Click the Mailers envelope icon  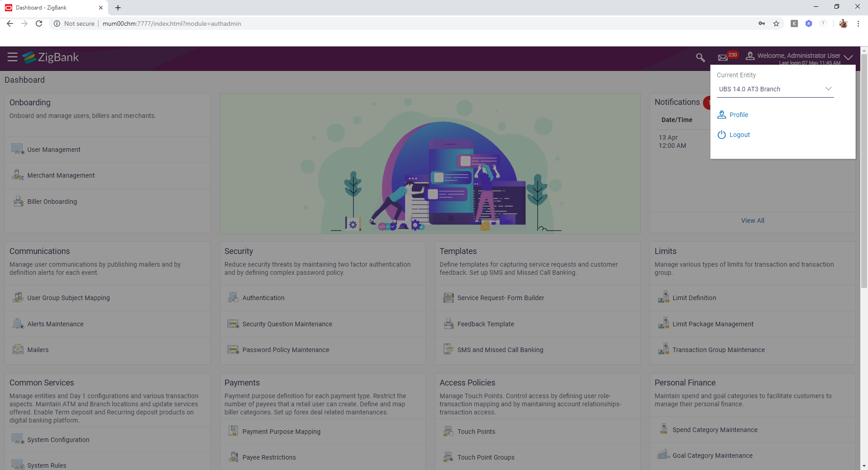(18, 349)
